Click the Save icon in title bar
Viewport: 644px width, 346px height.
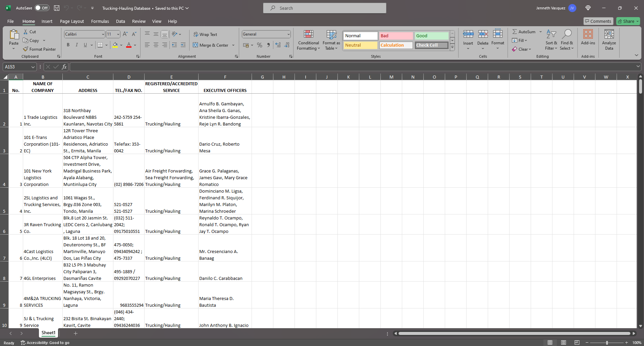click(57, 8)
